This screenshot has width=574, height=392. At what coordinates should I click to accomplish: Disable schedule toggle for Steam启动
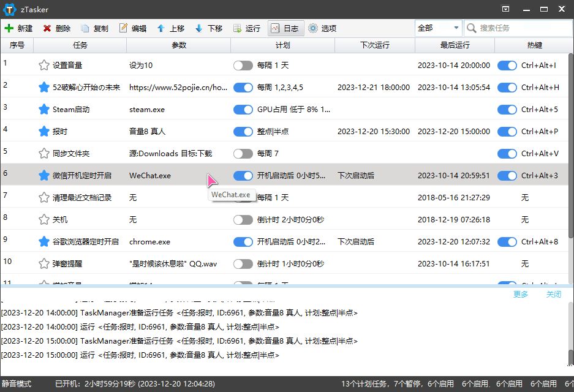click(x=243, y=110)
